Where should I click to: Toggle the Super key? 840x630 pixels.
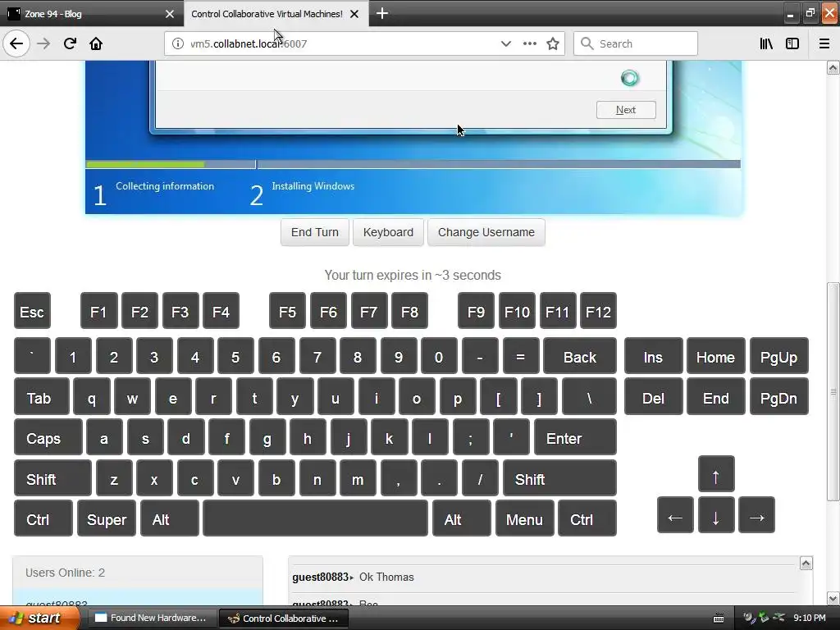(107, 518)
